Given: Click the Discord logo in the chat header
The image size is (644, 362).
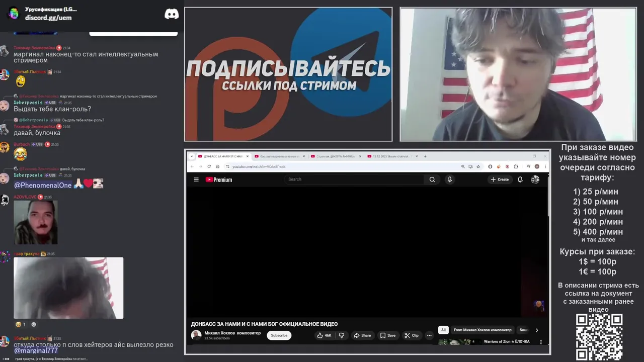Looking at the screenshot, I should (x=172, y=14).
